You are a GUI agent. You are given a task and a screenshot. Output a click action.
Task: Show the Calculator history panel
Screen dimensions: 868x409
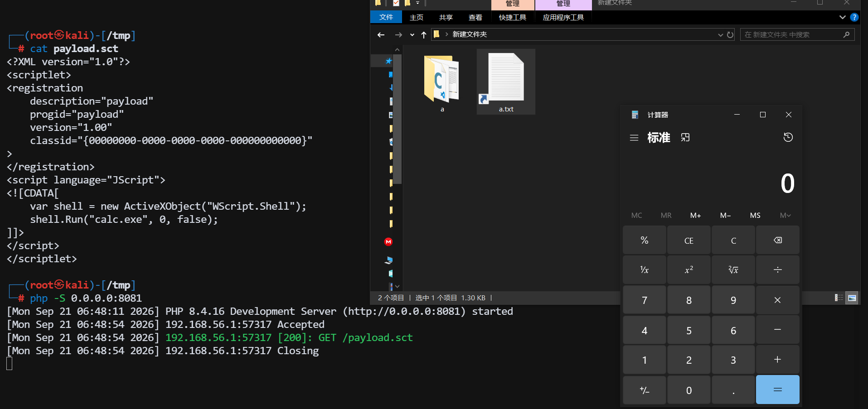point(788,137)
